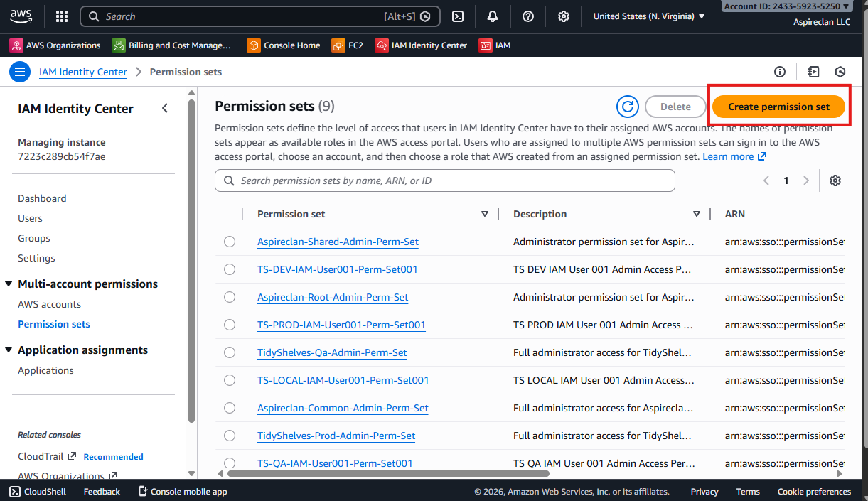Collapse Multi-account permissions section

pyautogui.click(x=9, y=284)
